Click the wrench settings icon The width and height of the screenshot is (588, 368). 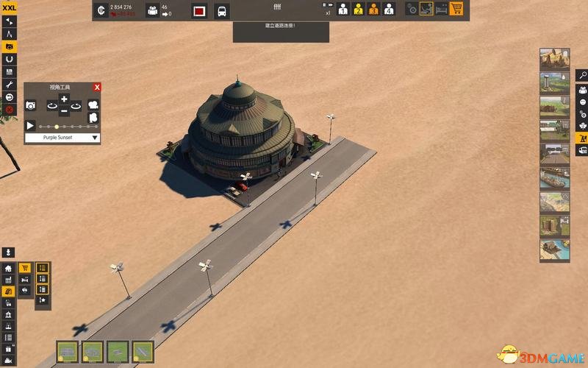coord(10,85)
